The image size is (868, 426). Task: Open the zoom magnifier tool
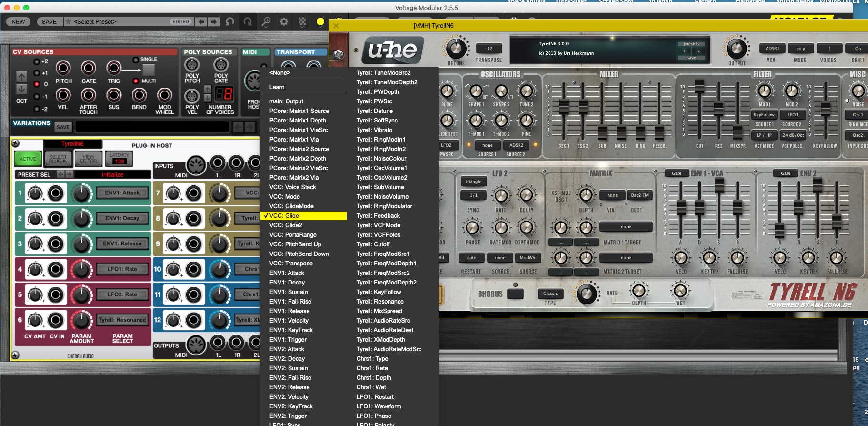(x=266, y=21)
